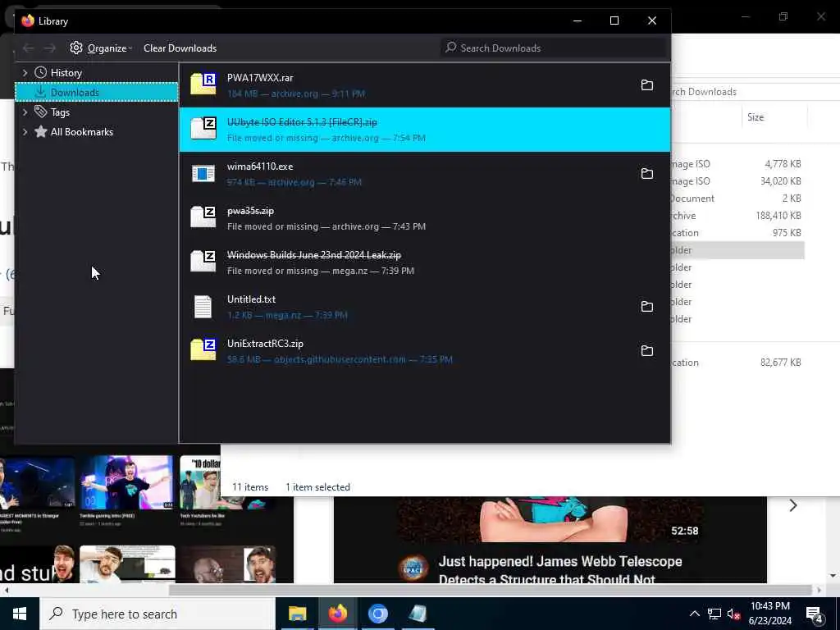
Task: Click the PWA17WXX.rar archive file icon
Action: [203, 84]
